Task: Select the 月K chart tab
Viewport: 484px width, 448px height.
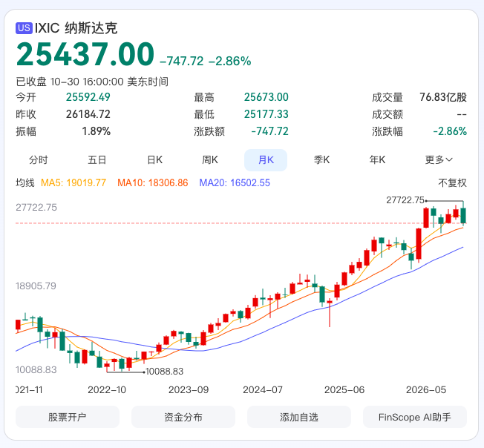Action: (x=266, y=160)
